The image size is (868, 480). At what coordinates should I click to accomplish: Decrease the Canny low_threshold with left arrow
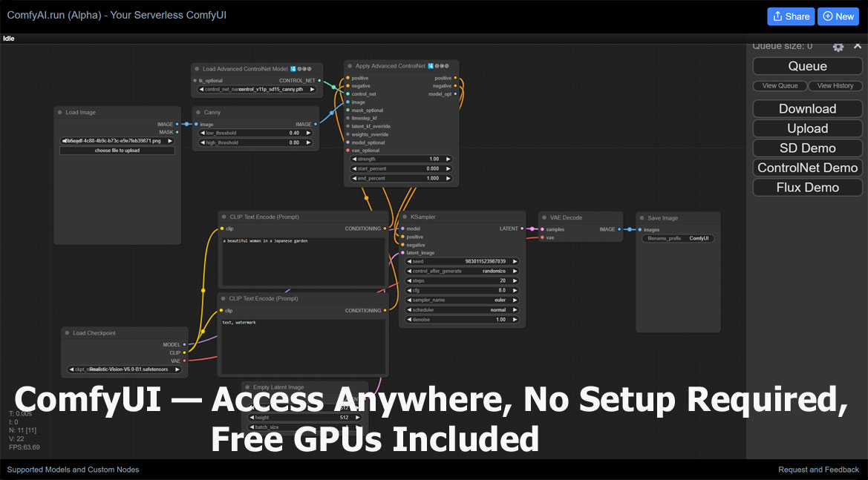203,134
